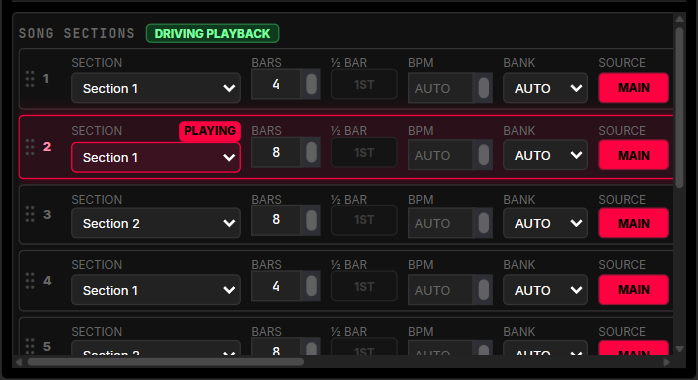Open the Section dropdown in row 4
Screen dimensions: 698x380
coord(156,290)
